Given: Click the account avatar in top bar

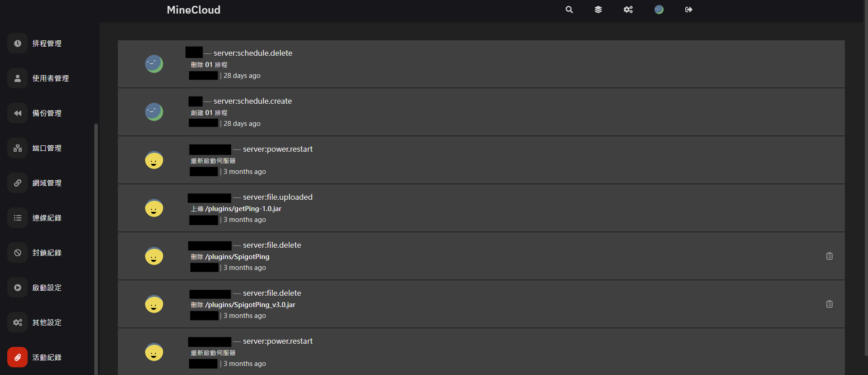Looking at the screenshot, I should click(x=659, y=10).
